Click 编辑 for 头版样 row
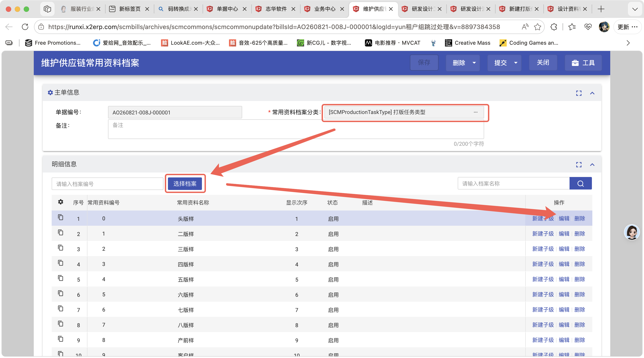Screen dimensions: 644x358 (564, 218)
